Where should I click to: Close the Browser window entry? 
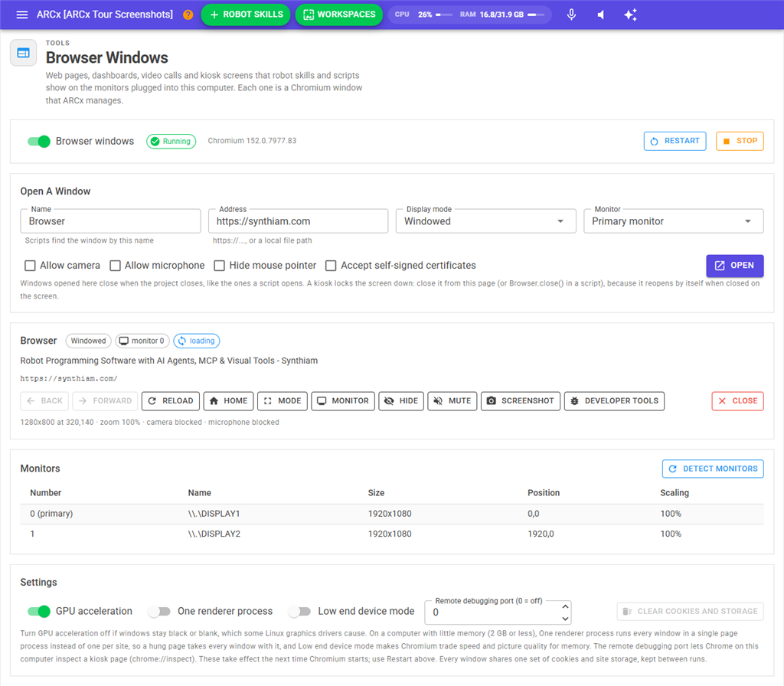(x=738, y=401)
